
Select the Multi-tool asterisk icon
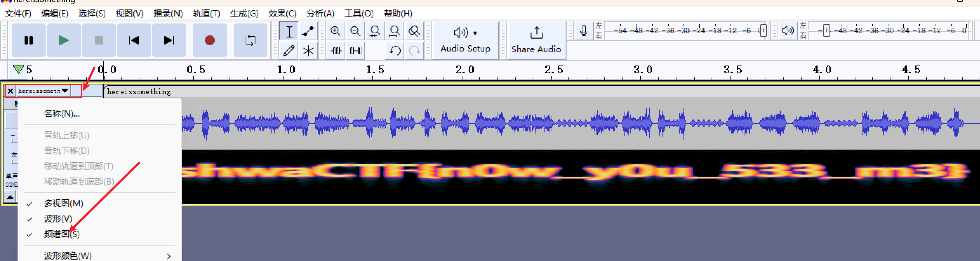308,50
